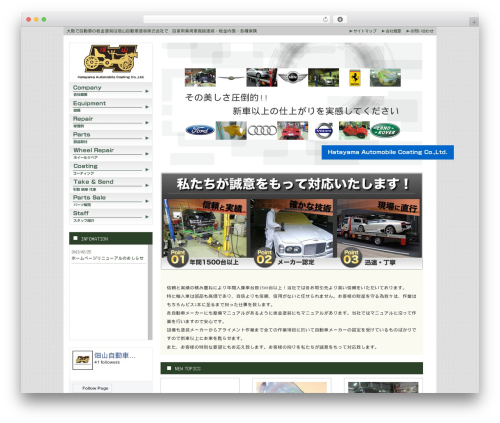Click the Audi four-rings logo
500x423 pixels.
pos(262,130)
